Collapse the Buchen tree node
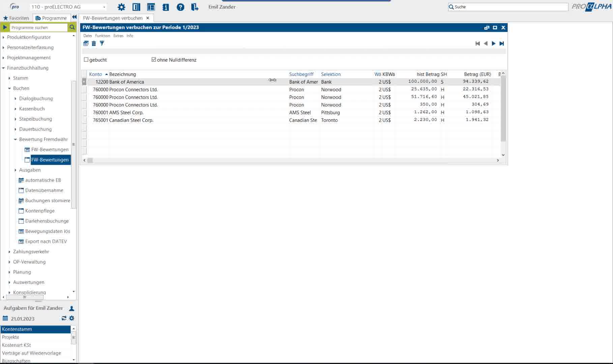 click(x=9, y=88)
